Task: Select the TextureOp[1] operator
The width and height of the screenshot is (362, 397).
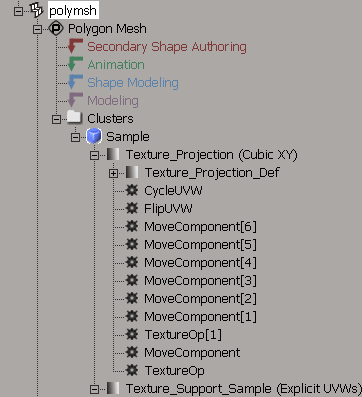Action: (183, 335)
